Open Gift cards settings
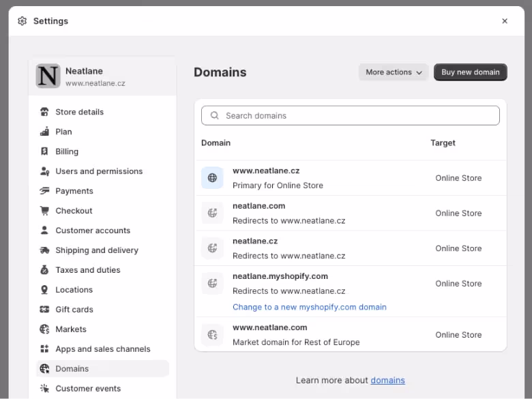Screen dimensions: 532x399 tap(102, 310)
